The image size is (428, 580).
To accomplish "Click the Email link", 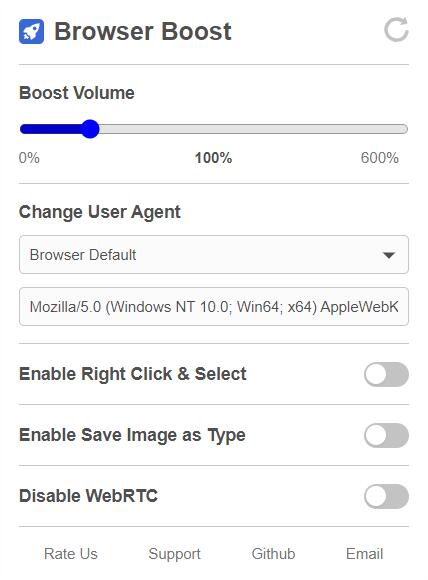I will (x=364, y=554).
